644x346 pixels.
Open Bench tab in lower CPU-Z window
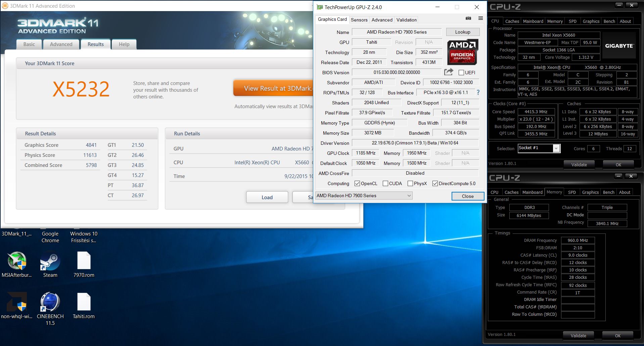tap(608, 192)
